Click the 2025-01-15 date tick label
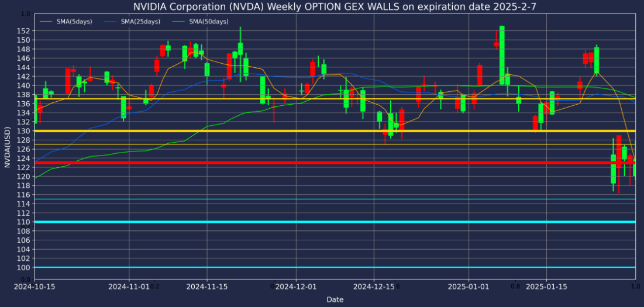Viewport: 644px width, 307px height. click(547, 287)
